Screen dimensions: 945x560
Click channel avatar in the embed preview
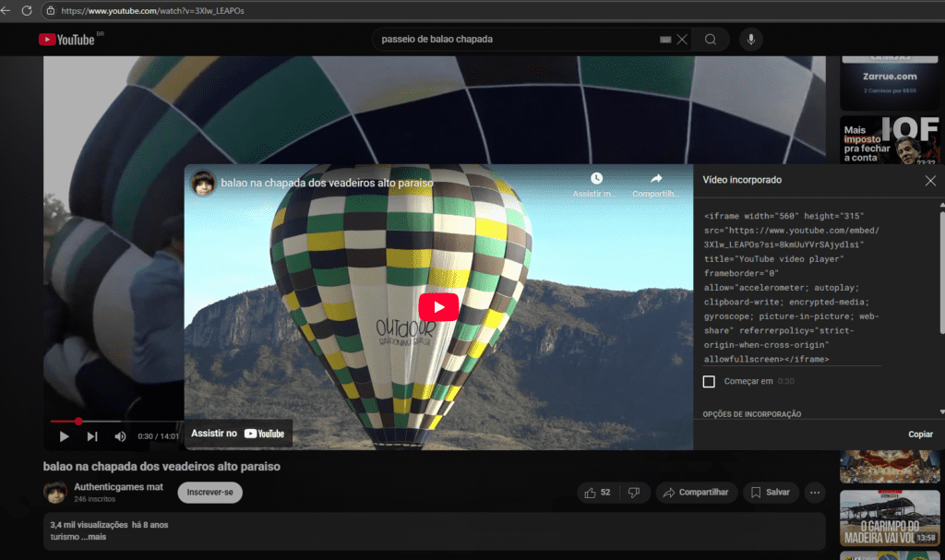[203, 183]
